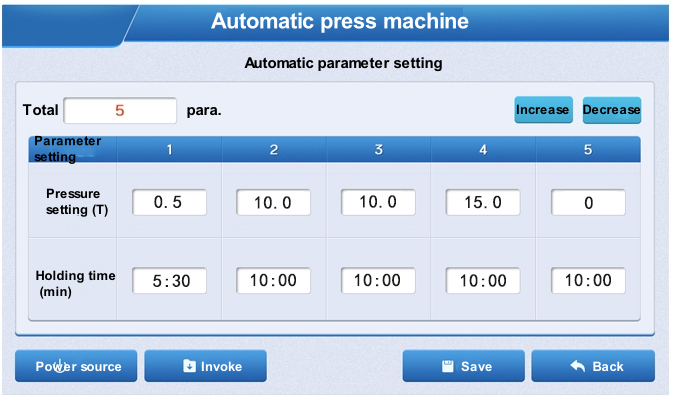Select column header 3
The image size is (676, 397).
pos(379,150)
